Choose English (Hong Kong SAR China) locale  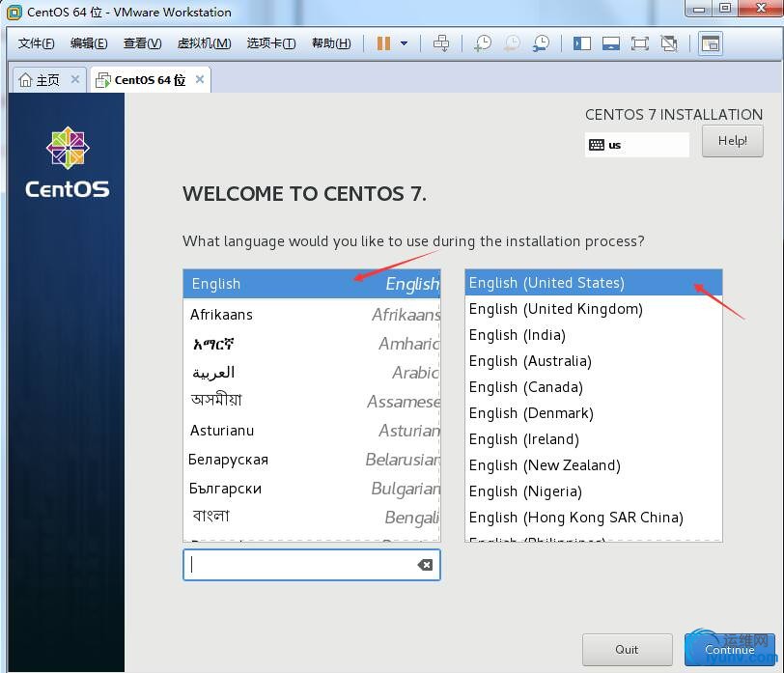594,517
